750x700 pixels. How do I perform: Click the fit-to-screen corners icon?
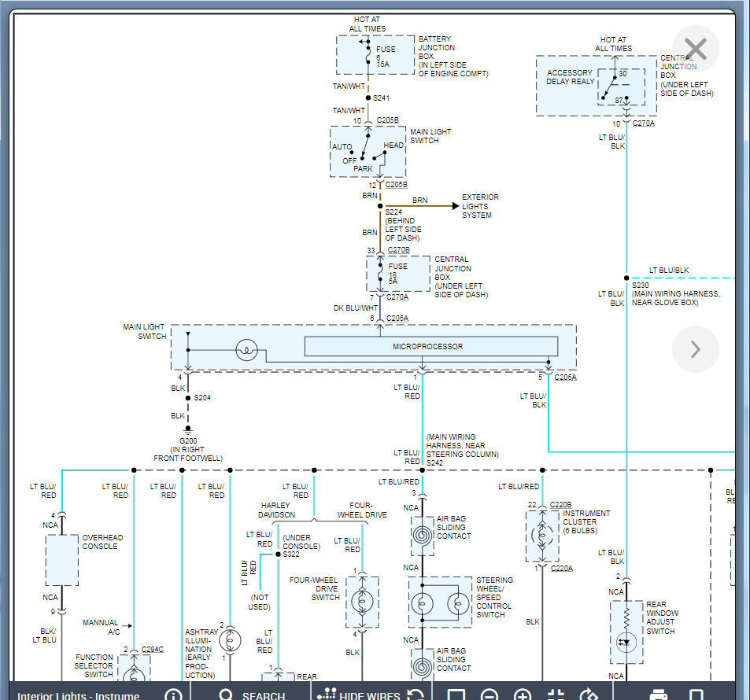click(x=556, y=694)
